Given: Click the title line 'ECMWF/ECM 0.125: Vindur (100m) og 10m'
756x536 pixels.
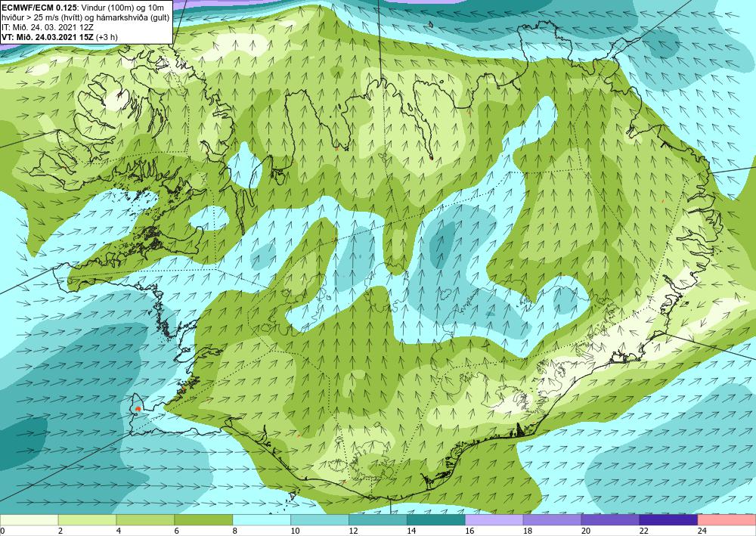Looking at the screenshot, I should click(83, 7).
